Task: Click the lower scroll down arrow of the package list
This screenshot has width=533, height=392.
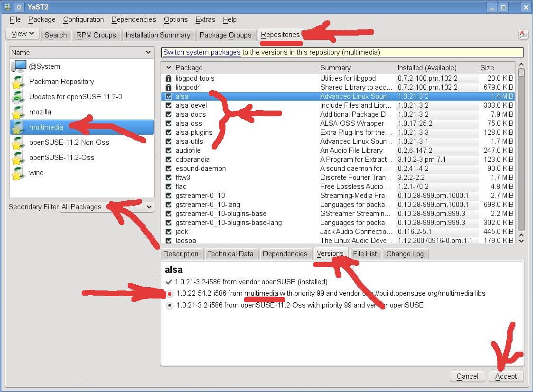Action: (522, 241)
